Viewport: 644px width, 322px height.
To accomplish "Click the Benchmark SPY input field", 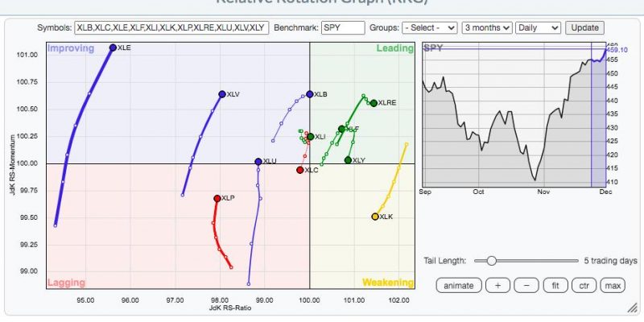I will [x=343, y=28].
